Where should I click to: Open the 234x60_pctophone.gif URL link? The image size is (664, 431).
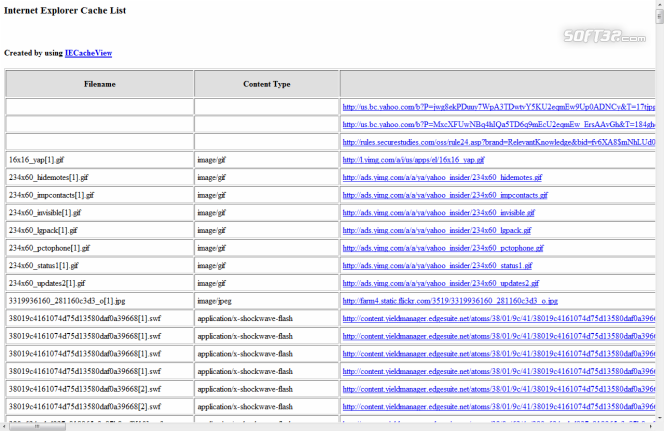click(443, 248)
